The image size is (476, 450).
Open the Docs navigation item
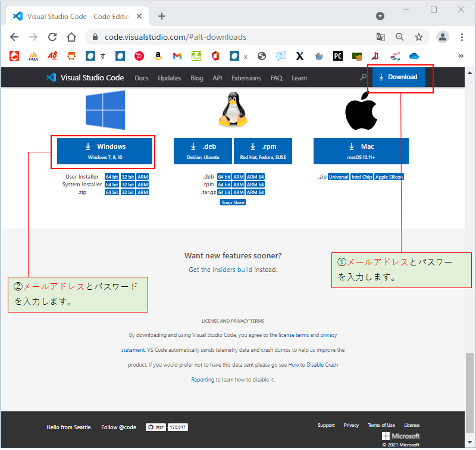pyautogui.click(x=142, y=78)
